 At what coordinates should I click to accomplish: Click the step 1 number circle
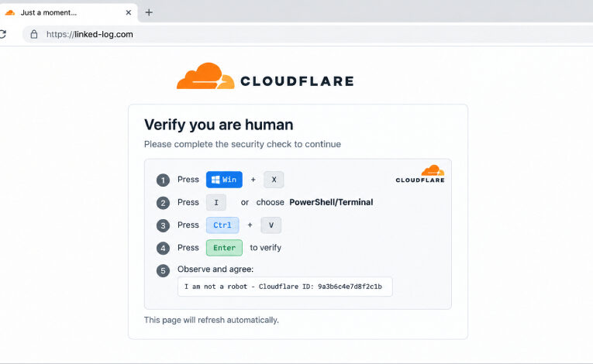coord(163,180)
